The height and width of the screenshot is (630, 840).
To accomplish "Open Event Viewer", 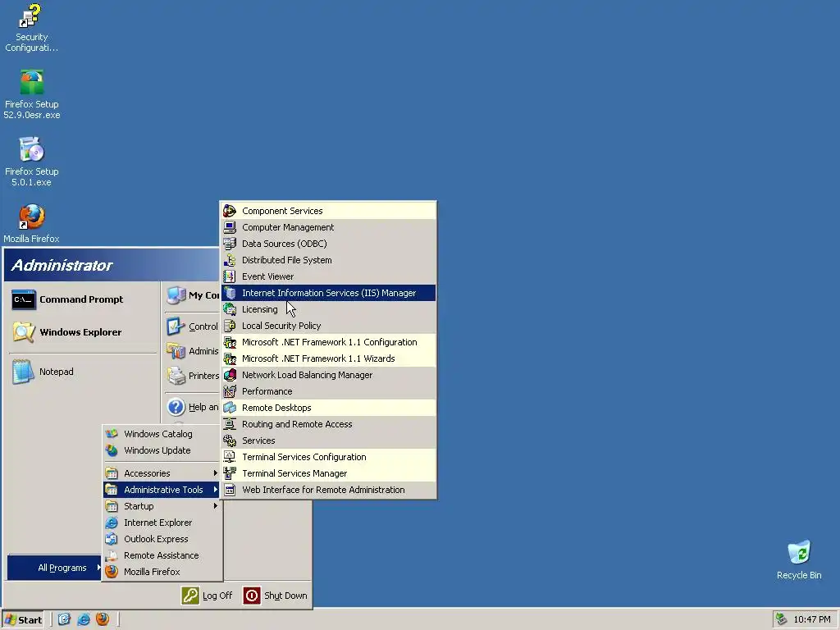I will [x=328, y=276].
